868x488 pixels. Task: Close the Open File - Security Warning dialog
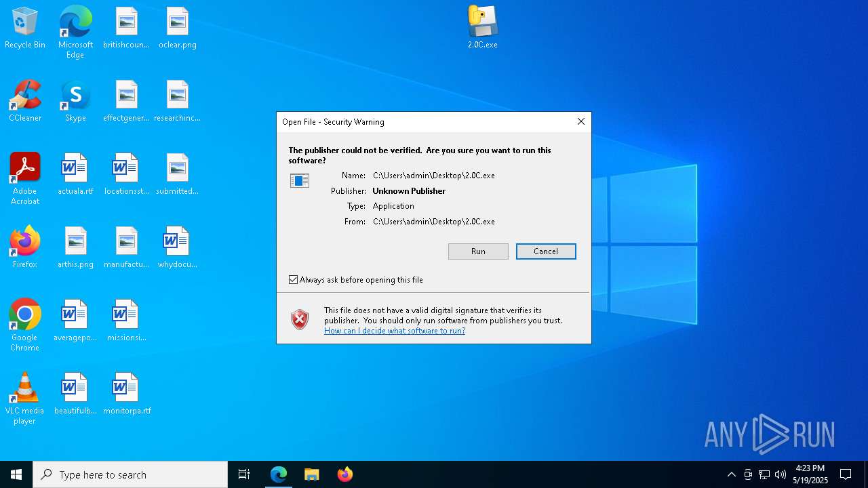(580, 122)
